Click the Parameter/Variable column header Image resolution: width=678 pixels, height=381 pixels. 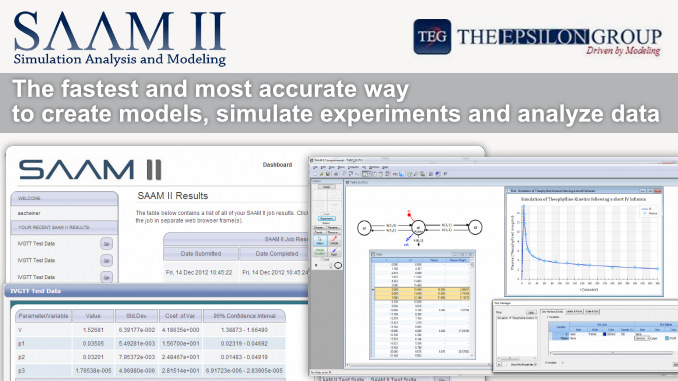pyautogui.click(x=43, y=316)
